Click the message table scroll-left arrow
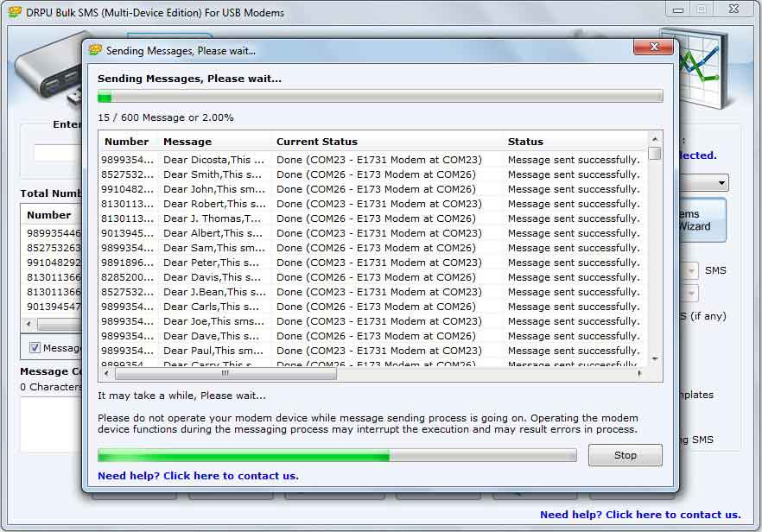The height and width of the screenshot is (532, 762). pyautogui.click(x=107, y=374)
